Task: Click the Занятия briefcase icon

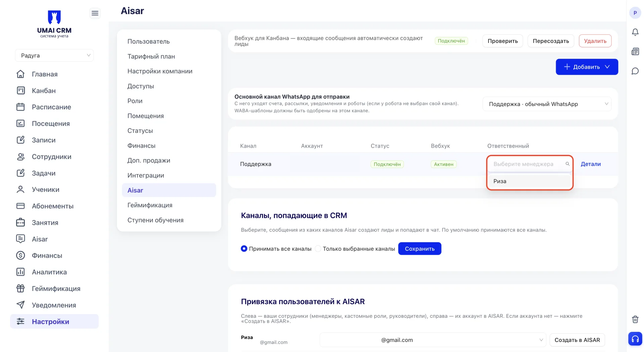Action: tap(20, 222)
